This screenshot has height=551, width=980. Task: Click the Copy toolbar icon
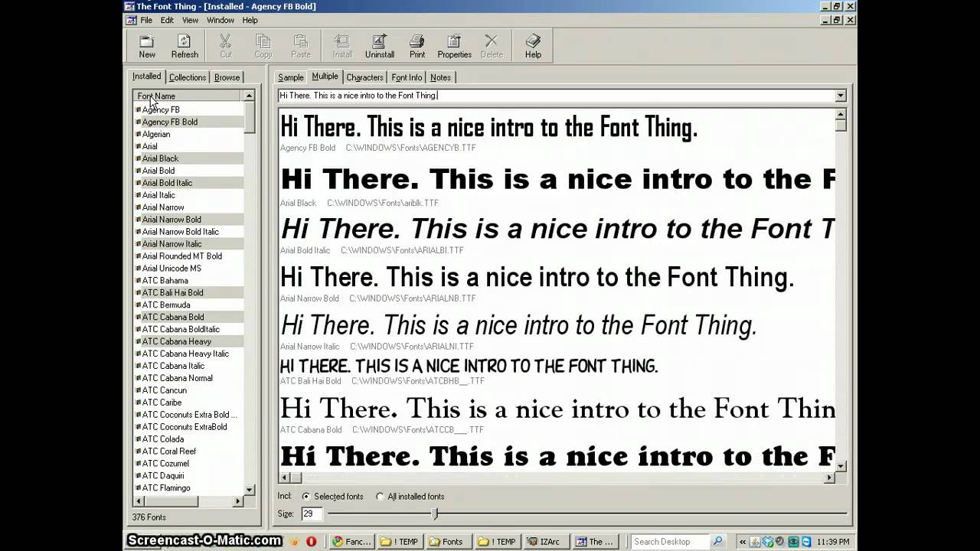pos(263,46)
